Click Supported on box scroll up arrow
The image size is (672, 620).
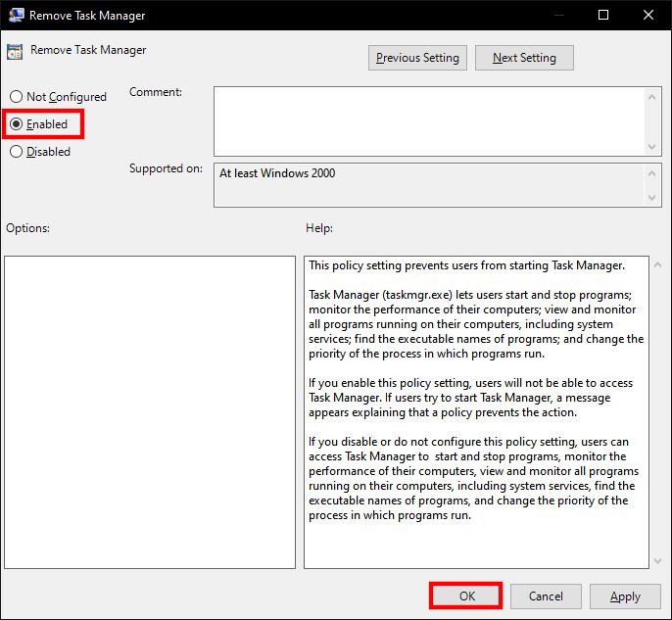pos(651,173)
